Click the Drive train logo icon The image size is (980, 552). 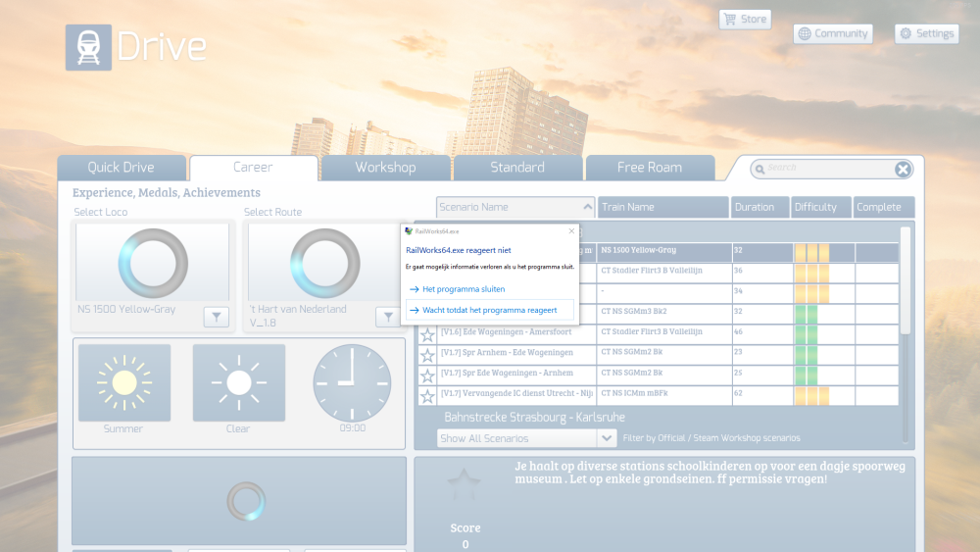(88, 47)
